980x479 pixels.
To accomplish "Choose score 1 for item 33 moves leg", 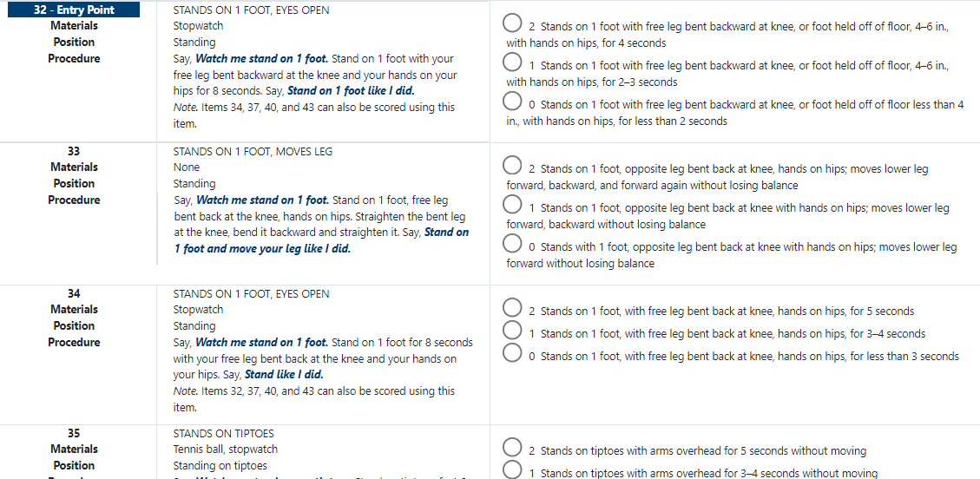I will pos(513,206).
